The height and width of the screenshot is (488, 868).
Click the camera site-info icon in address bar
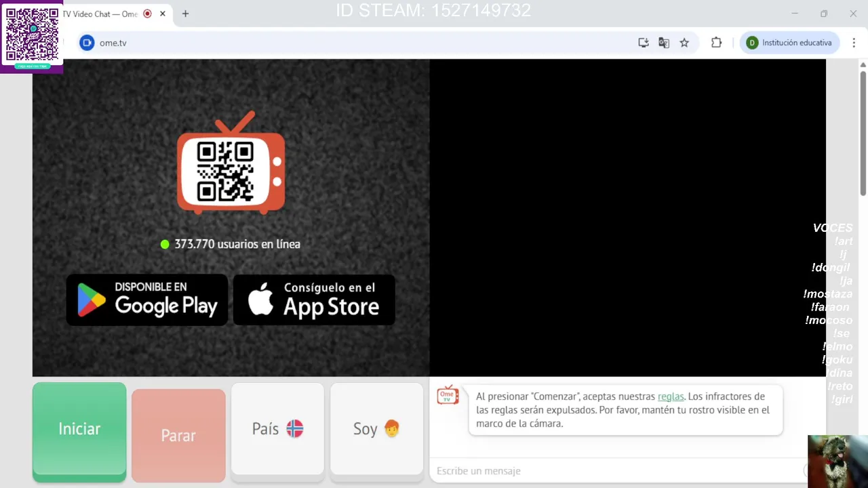coord(87,43)
